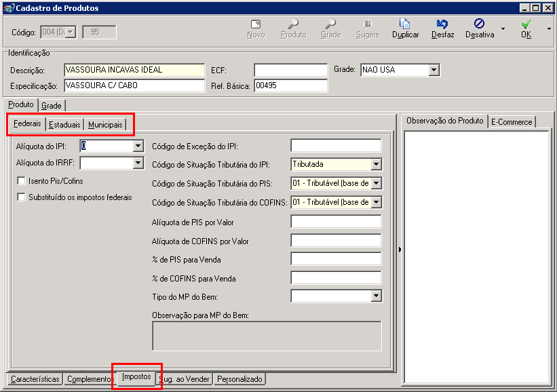Screen dimensions: 557x392
Task: Click the Especificação input field
Action: [x=134, y=85]
